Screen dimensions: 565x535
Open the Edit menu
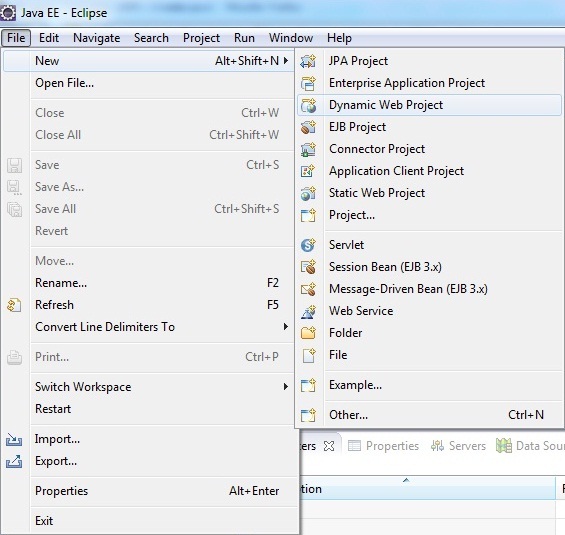pyautogui.click(x=49, y=38)
